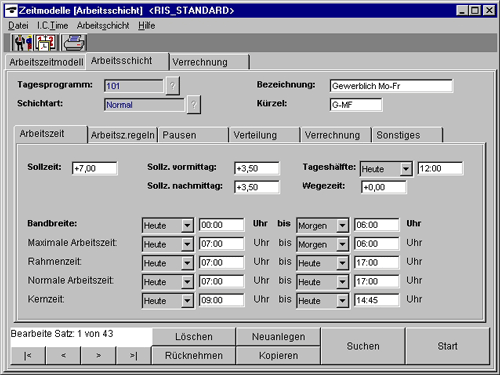Go to the next record
The image size is (500, 375).
98,355
